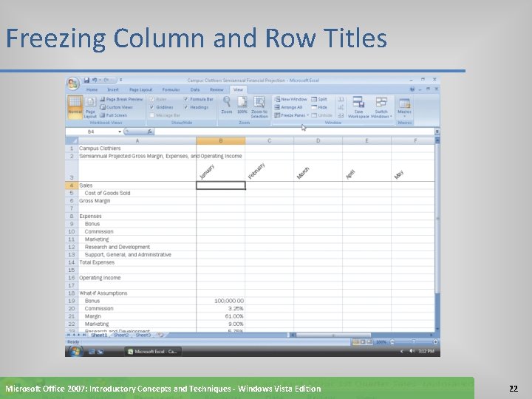Image resolution: width=532 pixels, height=399 pixels.
Task: Set zoom to 100% via ribbon button
Action: (x=242, y=105)
